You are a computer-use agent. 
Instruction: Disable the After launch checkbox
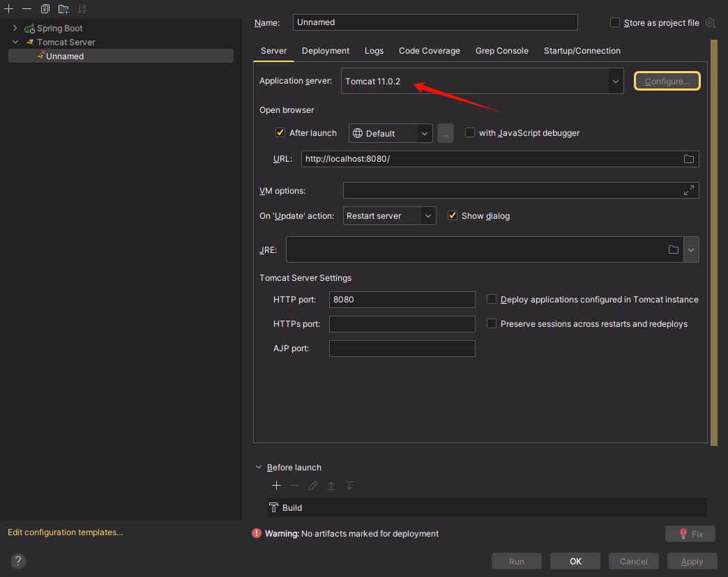tap(280, 132)
